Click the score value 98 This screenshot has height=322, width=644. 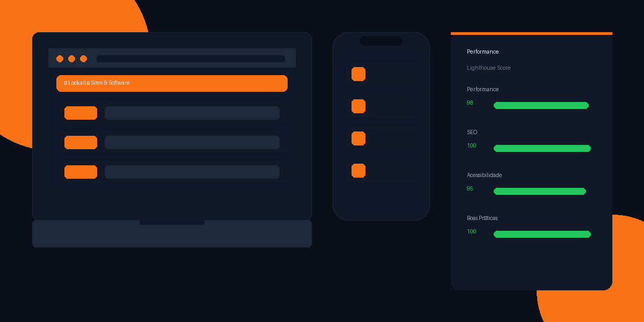click(470, 103)
